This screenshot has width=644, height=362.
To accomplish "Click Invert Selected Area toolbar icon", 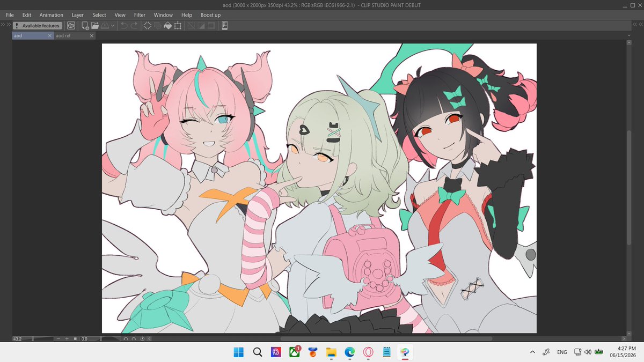I will pos(201,26).
